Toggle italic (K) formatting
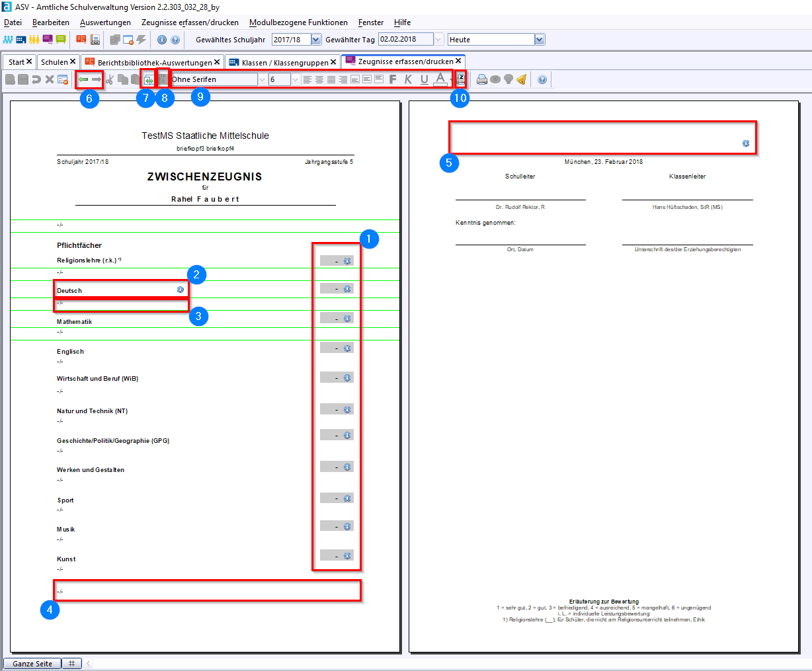 (408, 79)
